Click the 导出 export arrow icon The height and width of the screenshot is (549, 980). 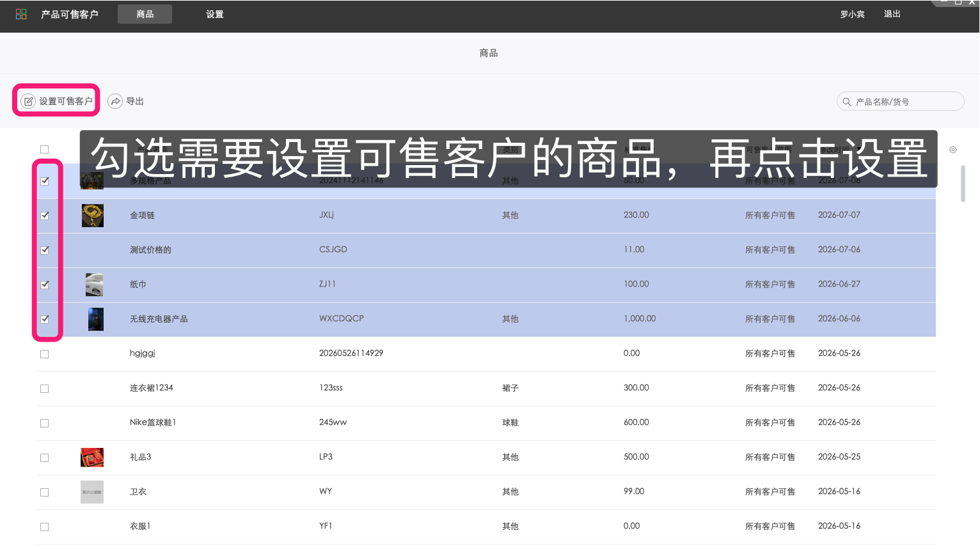[115, 101]
